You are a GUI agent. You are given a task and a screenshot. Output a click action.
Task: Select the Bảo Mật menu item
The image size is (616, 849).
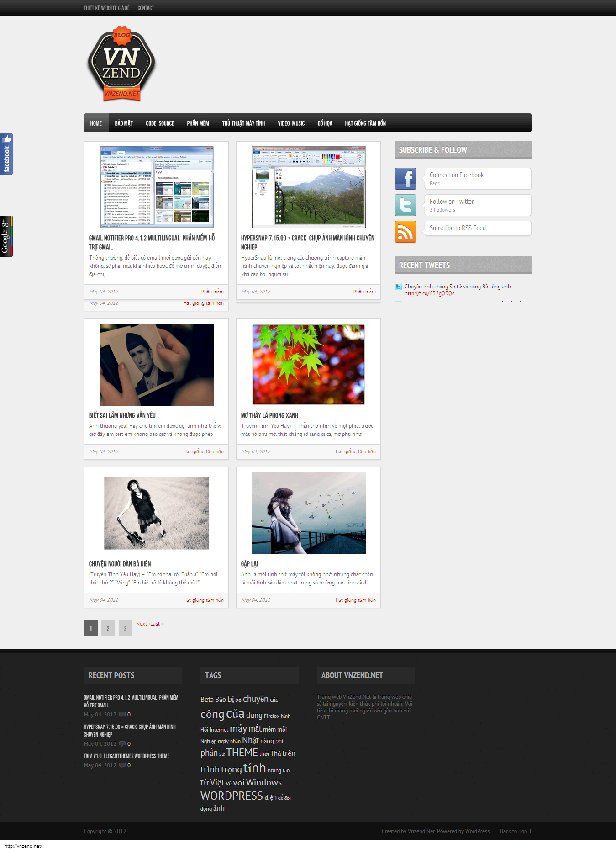[124, 123]
